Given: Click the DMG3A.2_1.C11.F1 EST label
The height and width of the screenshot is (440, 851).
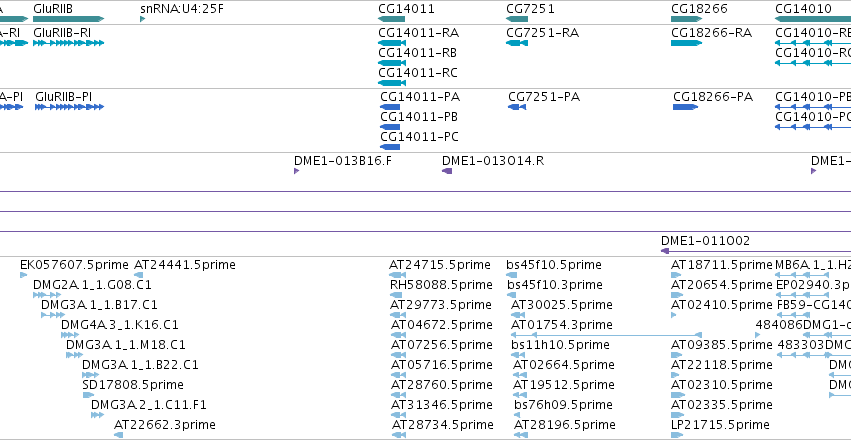Looking at the screenshot, I should (149, 405).
